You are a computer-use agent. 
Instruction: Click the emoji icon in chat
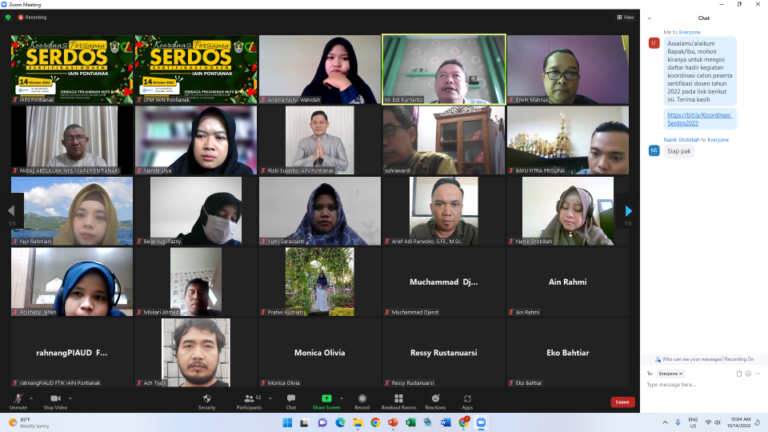(x=748, y=373)
